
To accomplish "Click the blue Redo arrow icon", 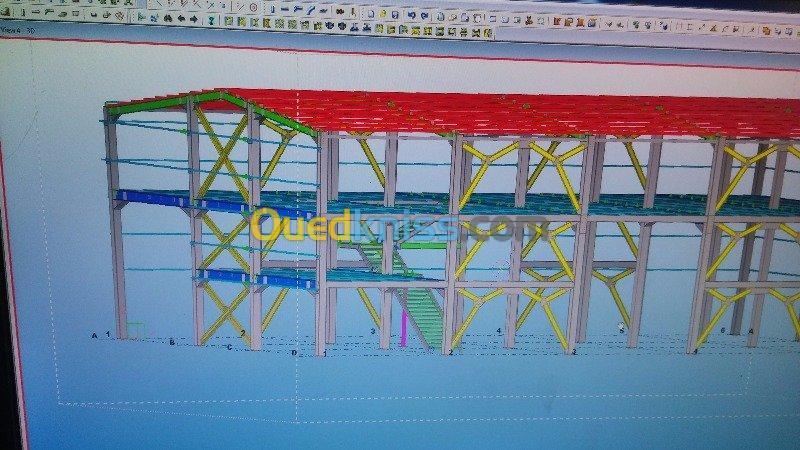I will [x=424, y=16].
